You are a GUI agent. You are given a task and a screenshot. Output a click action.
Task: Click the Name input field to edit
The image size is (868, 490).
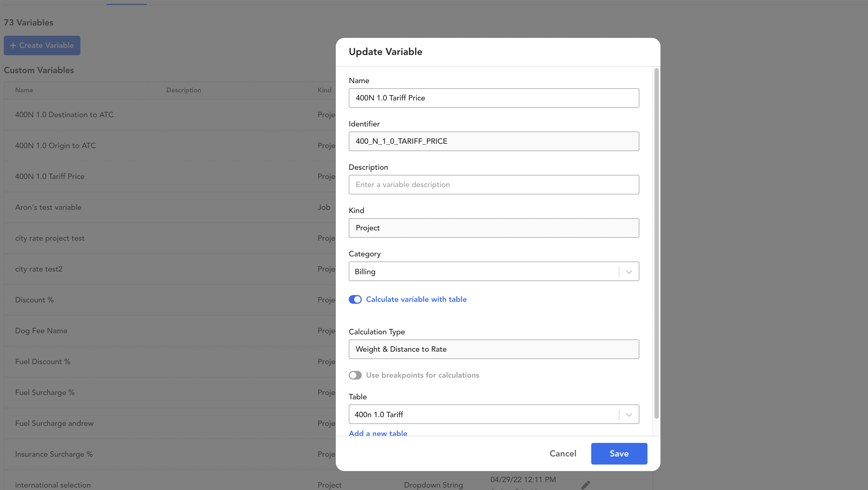click(494, 97)
